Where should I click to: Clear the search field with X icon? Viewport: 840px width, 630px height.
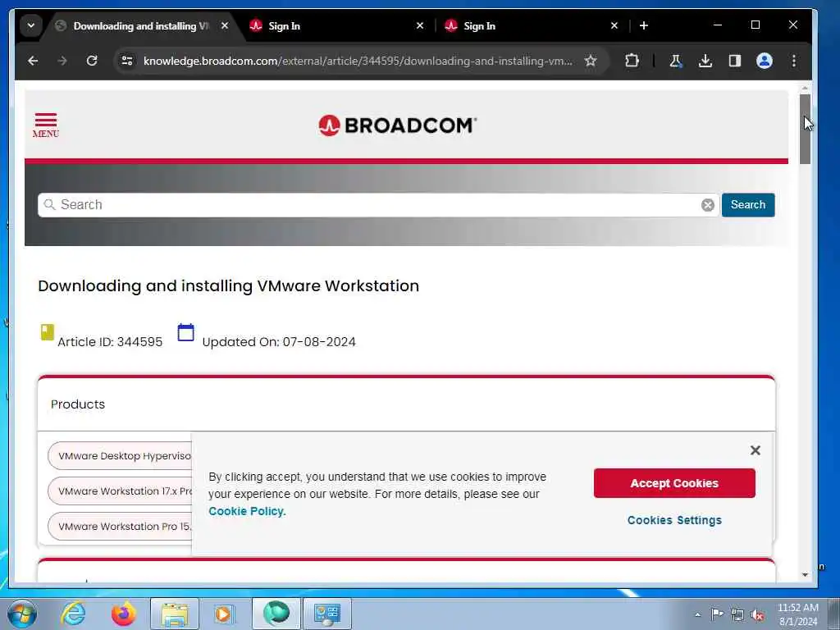[x=708, y=205]
